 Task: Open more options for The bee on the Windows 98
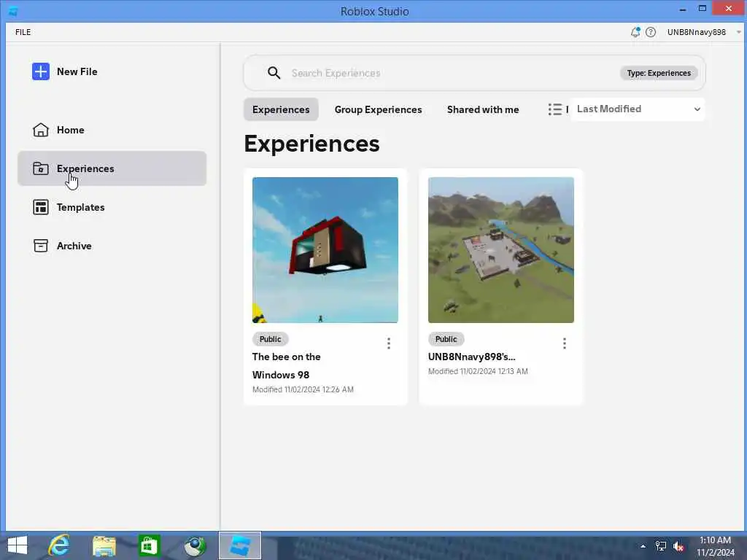click(x=389, y=343)
